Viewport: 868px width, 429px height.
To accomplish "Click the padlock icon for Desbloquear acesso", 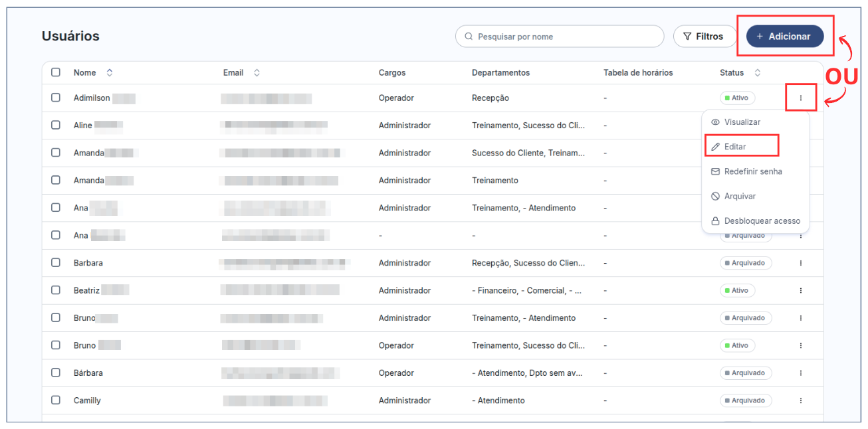I will pos(715,221).
